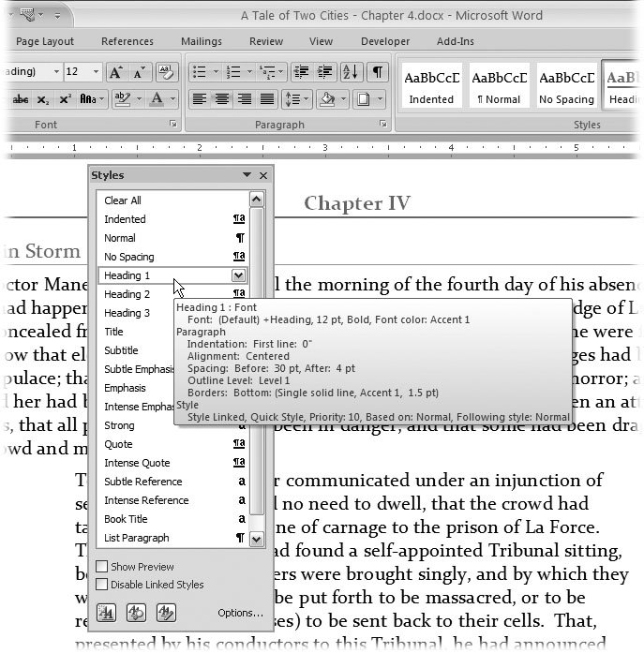Open Heading 1 style dropdown arrow
The width and height of the screenshot is (644, 653).
pyautogui.click(x=238, y=275)
